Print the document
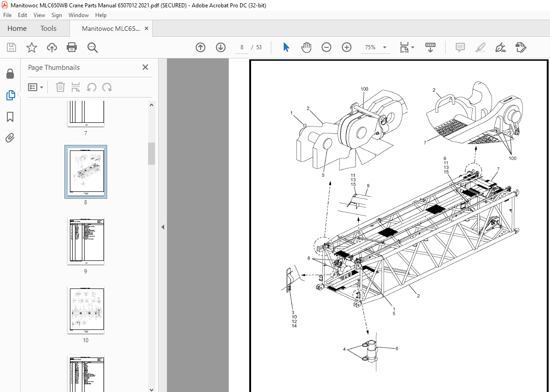550x392 pixels. pos(72,47)
